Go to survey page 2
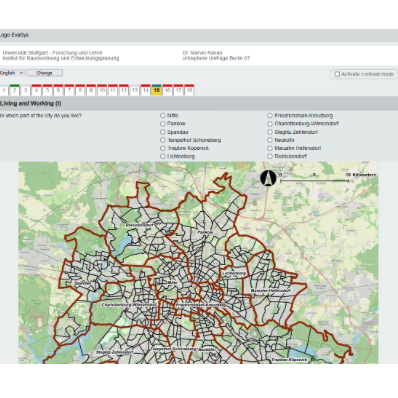 [x=14, y=90]
